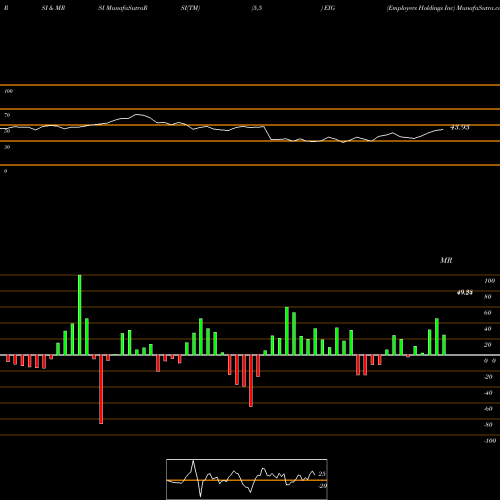Click the 70 label on RSI axis

pos(7,115)
